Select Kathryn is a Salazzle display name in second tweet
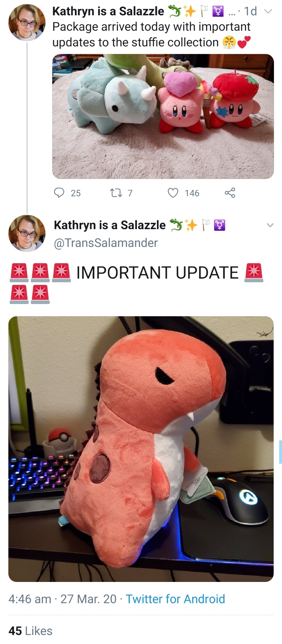This screenshot has height=644, width=282. pos(110,225)
